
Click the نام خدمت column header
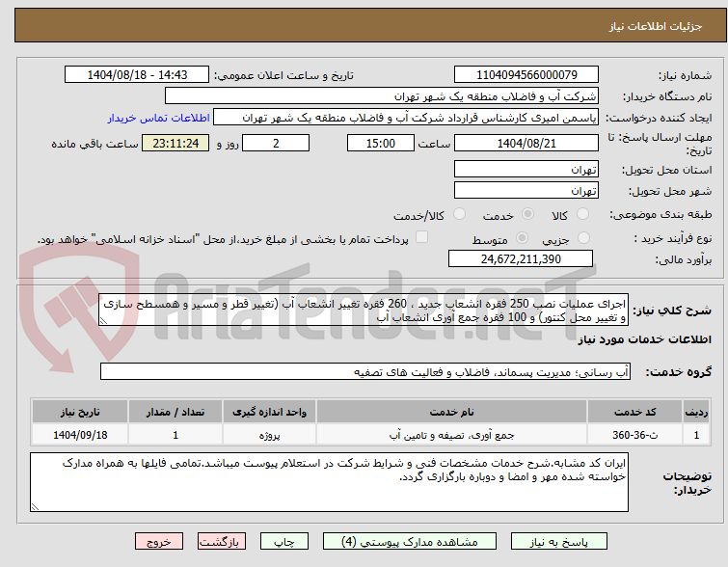452,412
